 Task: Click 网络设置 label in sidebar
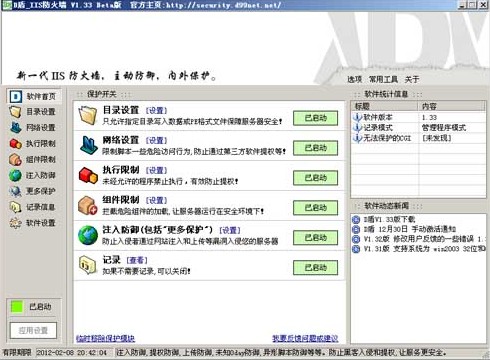tap(41, 128)
